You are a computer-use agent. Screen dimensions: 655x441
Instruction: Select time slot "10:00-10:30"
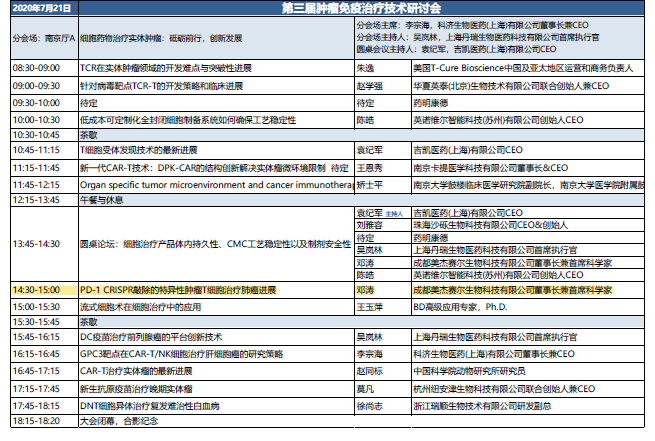click(36, 120)
